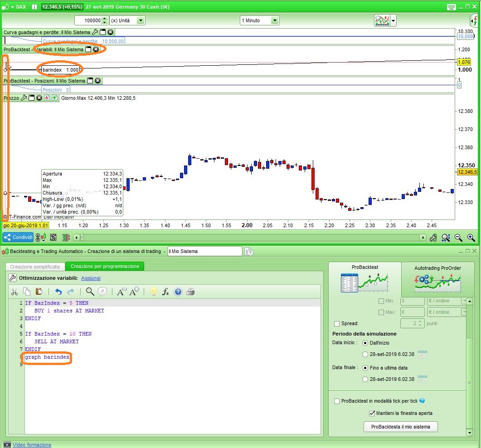The width and height of the screenshot is (481, 448).
Task: Move chart left with the scrollbar left arrow
Action: pyautogui.click(x=76, y=237)
